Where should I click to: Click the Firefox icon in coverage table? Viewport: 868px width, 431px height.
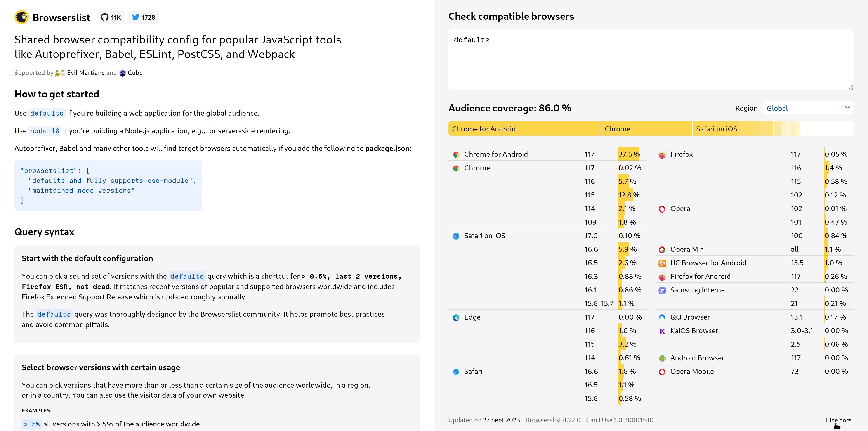(x=662, y=155)
